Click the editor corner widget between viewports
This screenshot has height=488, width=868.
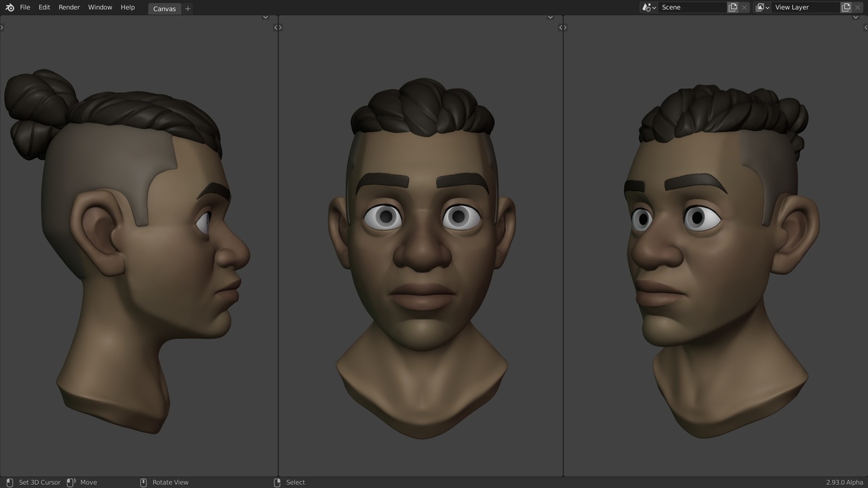click(x=277, y=27)
